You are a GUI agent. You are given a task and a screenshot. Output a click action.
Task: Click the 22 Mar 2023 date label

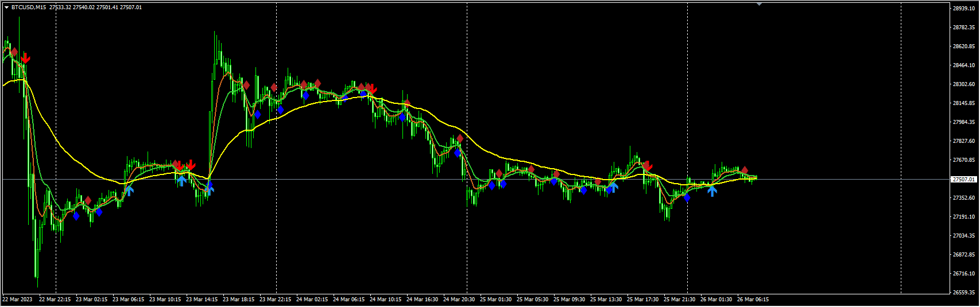(18, 300)
